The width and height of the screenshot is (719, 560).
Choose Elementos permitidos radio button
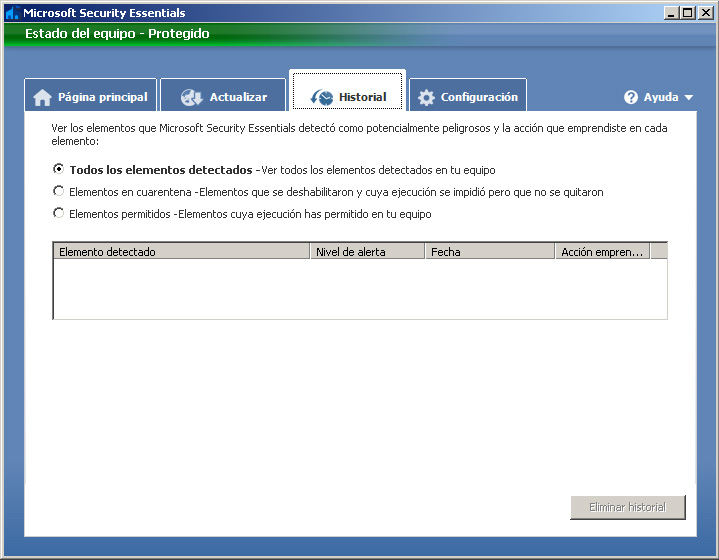(59, 213)
